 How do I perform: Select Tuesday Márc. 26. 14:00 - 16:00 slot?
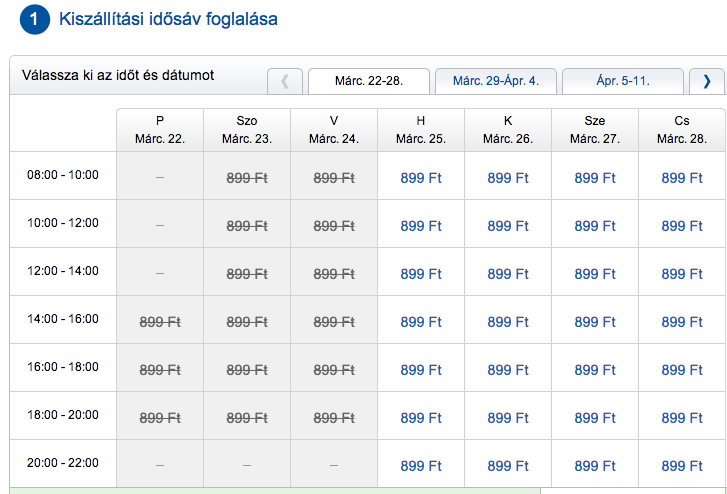pos(508,322)
